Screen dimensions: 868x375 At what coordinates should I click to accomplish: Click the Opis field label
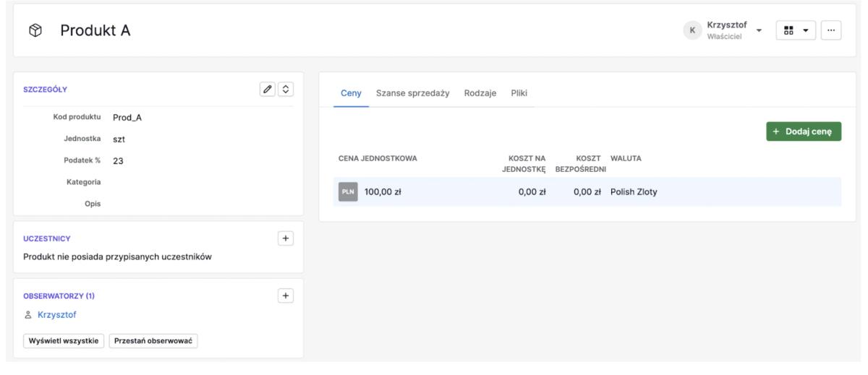coord(93,204)
